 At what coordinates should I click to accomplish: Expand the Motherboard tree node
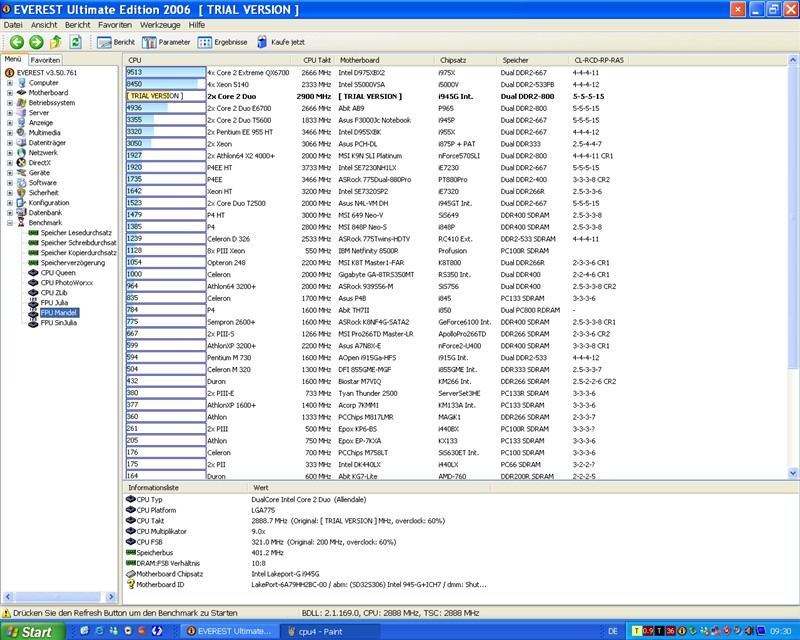coord(10,93)
